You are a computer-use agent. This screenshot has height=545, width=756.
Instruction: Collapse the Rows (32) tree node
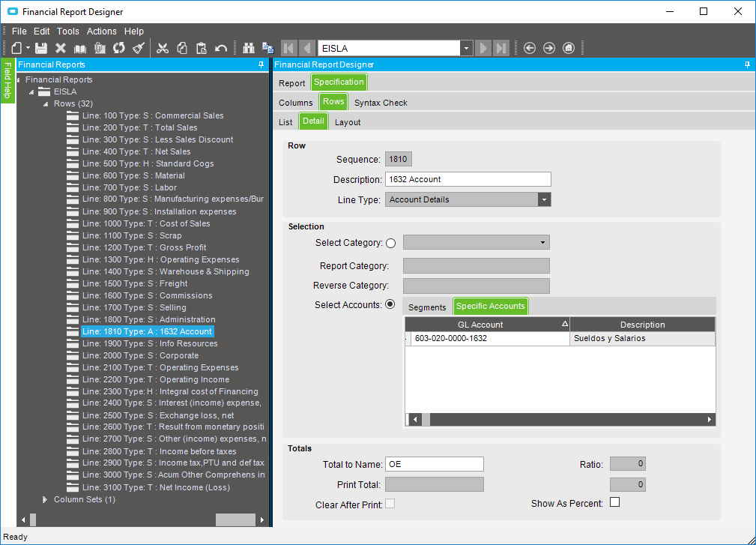[x=46, y=103]
